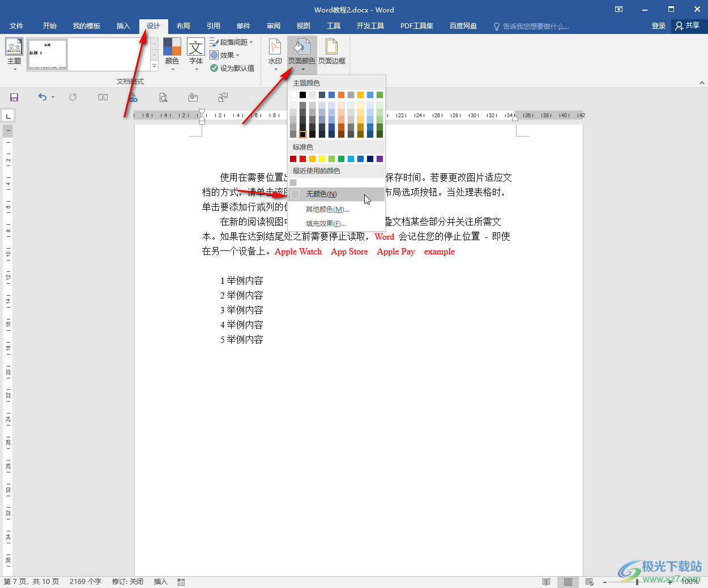Image resolution: width=708 pixels, height=588 pixels.
Task: Pick the recently used gray swatch
Action: click(x=293, y=182)
